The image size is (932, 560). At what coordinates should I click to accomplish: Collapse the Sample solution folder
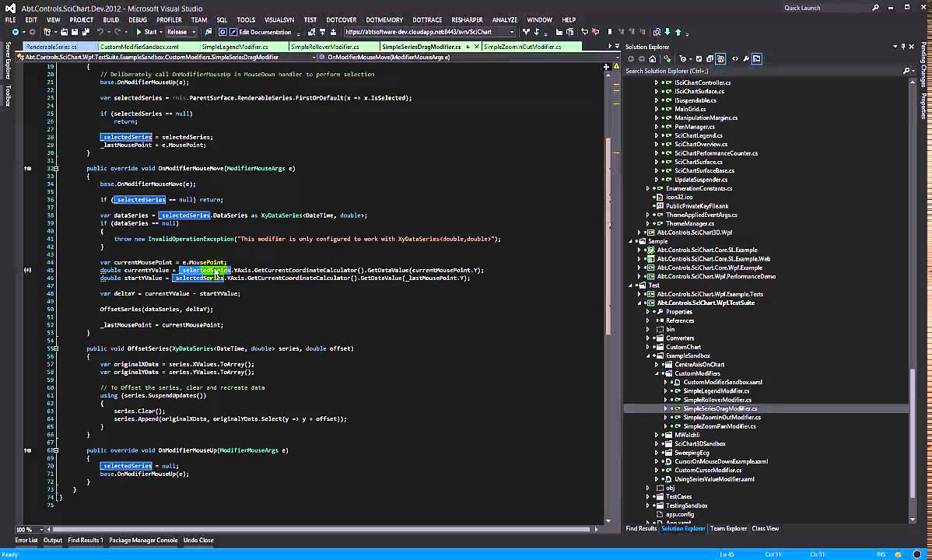(631, 241)
